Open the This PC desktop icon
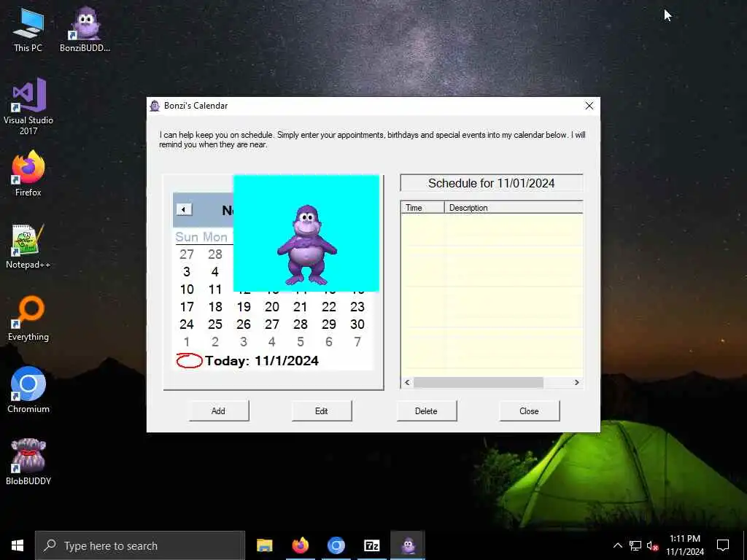 (x=28, y=30)
